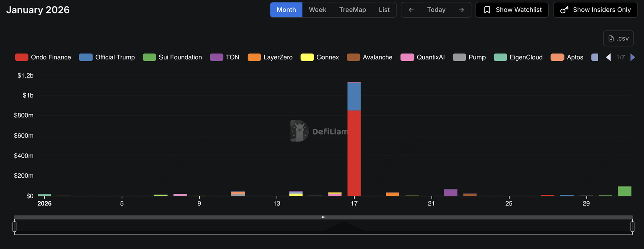
Task: Click the next month arrow
Action: [461, 10]
